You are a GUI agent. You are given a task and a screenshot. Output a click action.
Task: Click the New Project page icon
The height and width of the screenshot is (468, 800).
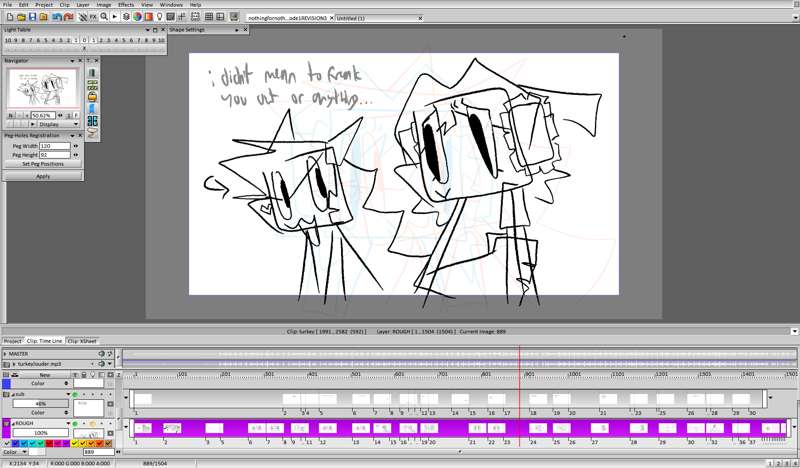pos(10,17)
